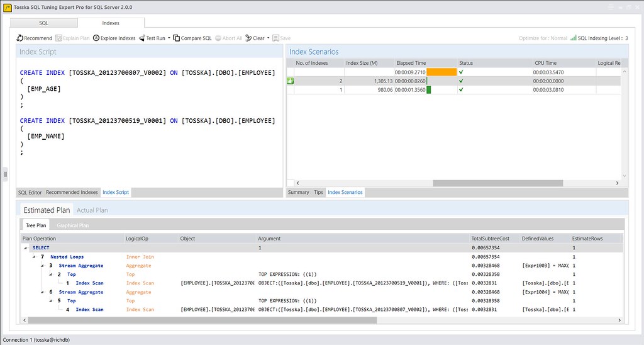This screenshot has width=644, height=345.
Task: Click the Test Run icon
Action: point(142,38)
